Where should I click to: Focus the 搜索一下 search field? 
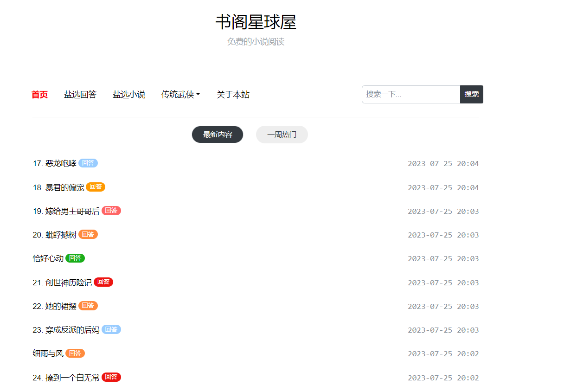click(410, 94)
